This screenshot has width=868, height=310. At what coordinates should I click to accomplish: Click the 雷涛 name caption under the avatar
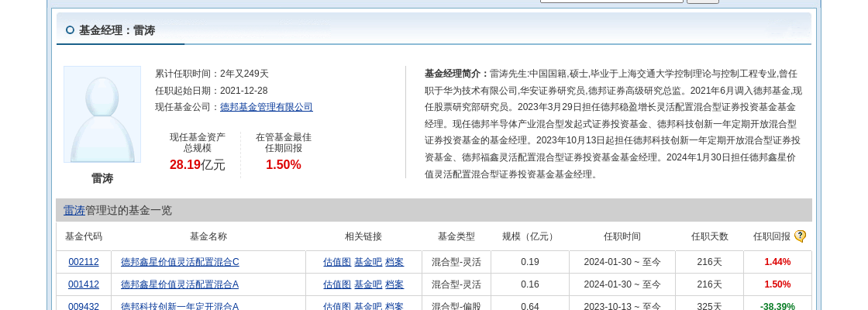click(102, 178)
